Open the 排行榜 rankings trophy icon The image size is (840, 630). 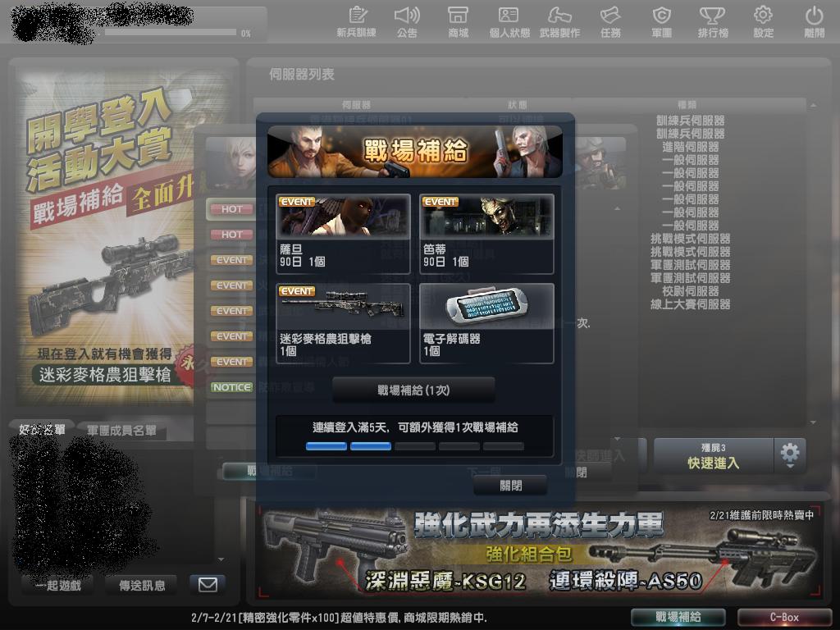[712, 21]
